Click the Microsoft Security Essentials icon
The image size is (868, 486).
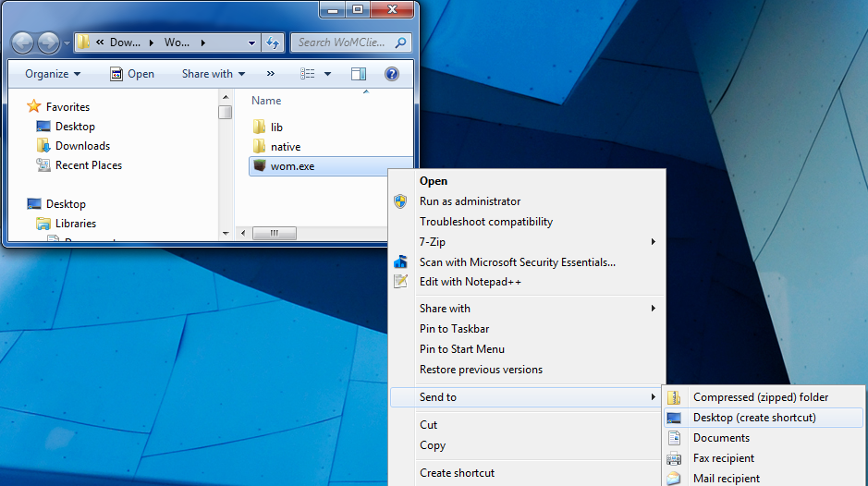pos(400,261)
